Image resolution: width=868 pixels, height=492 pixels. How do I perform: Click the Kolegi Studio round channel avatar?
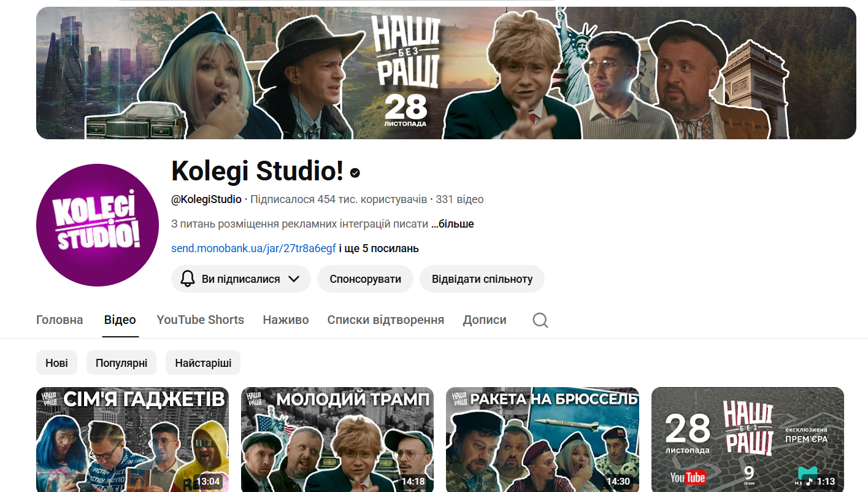click(x=98, y=225)
